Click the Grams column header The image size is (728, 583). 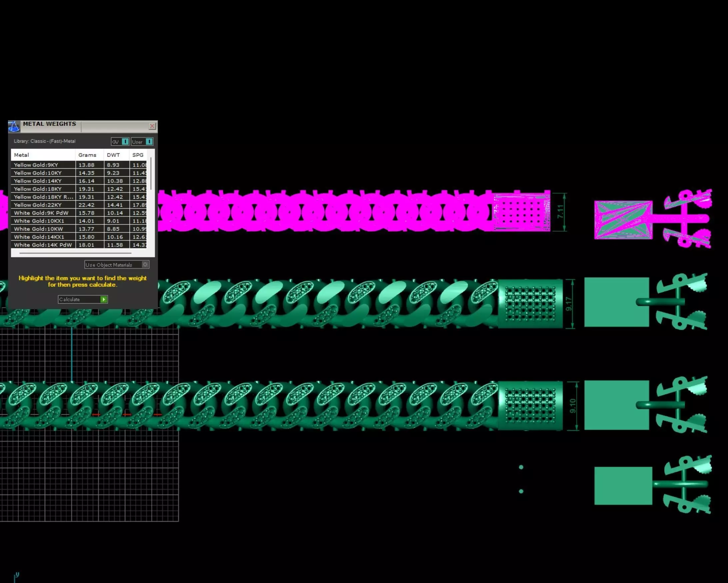tap(88, 155)
